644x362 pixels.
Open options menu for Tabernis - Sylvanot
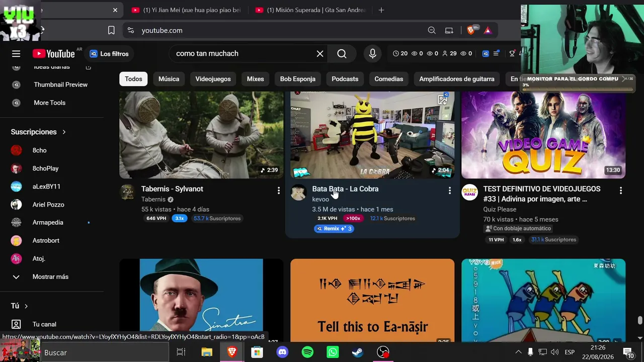[x=278, y=191]
